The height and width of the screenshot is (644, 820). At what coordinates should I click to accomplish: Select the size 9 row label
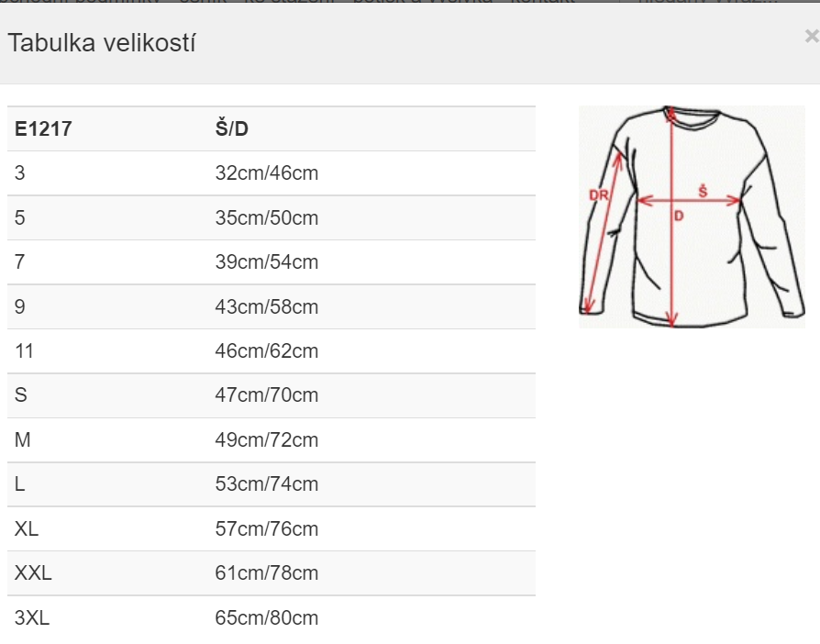(x=20, y=307)
